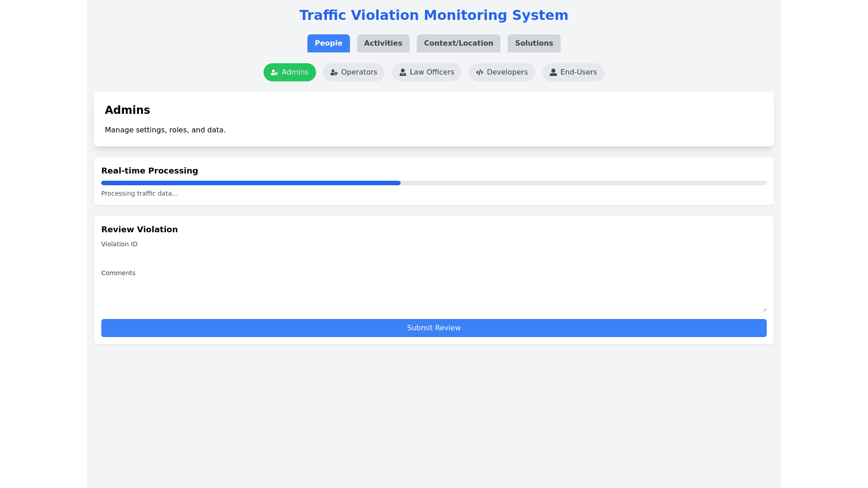Click the Comments box resize handle

(x=764, y=310)
